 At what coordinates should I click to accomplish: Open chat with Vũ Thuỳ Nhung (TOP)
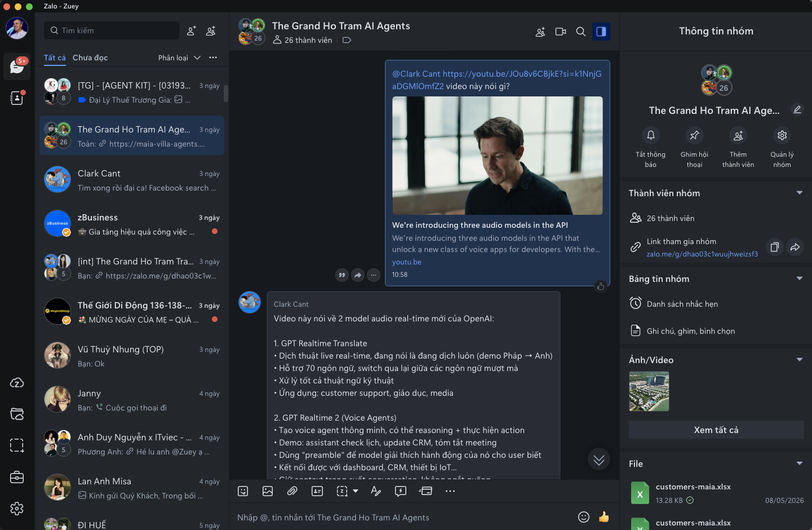[x=132, y=356]
